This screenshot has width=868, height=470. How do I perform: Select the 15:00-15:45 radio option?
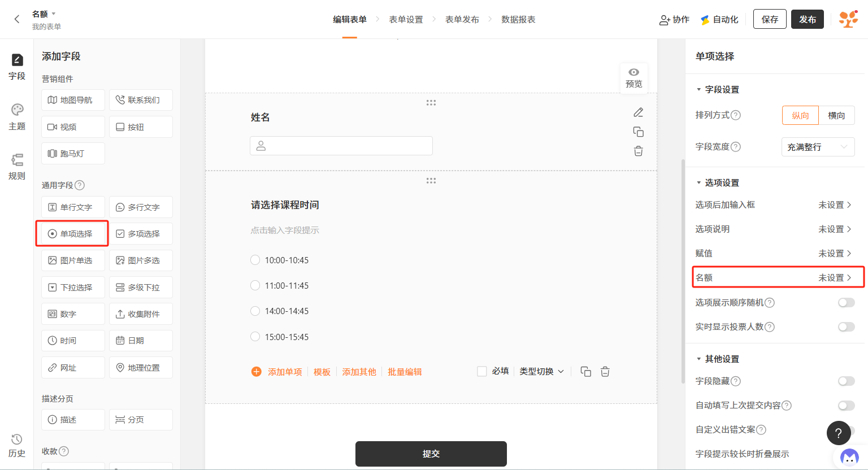[x=255, y=337]
